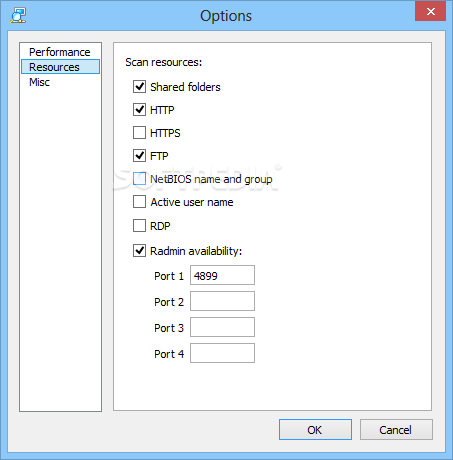Click the network scanner app icon in title bar
Screen dimensions: 453x460
18,16
